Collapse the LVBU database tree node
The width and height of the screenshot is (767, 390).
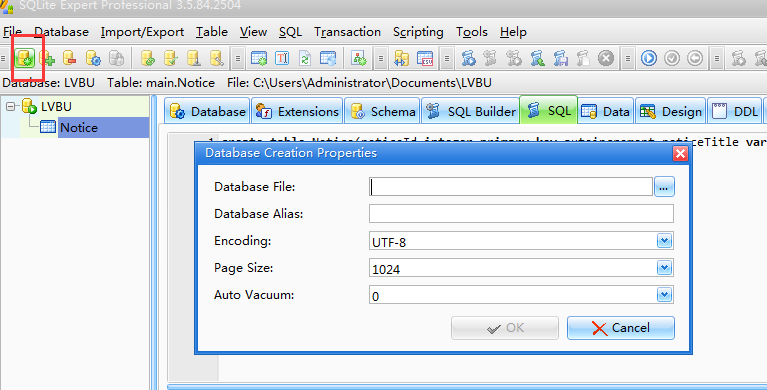tap(11, 106)
